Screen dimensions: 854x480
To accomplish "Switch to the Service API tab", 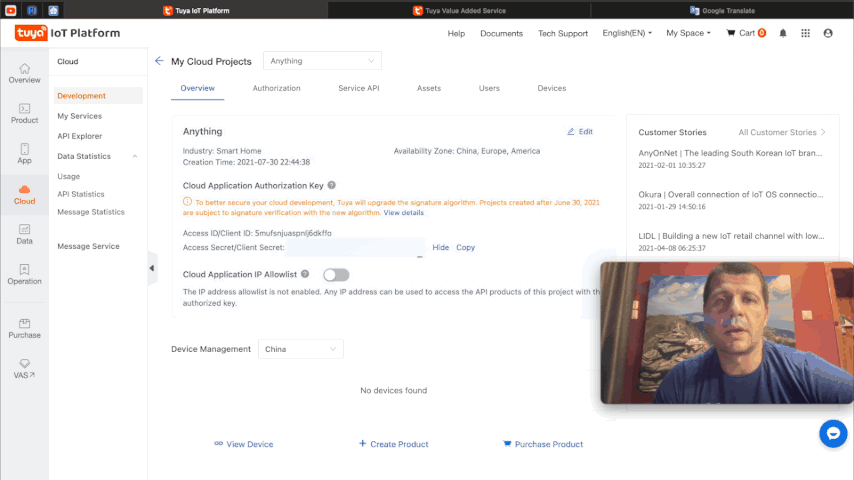I will tap(358, 88).
